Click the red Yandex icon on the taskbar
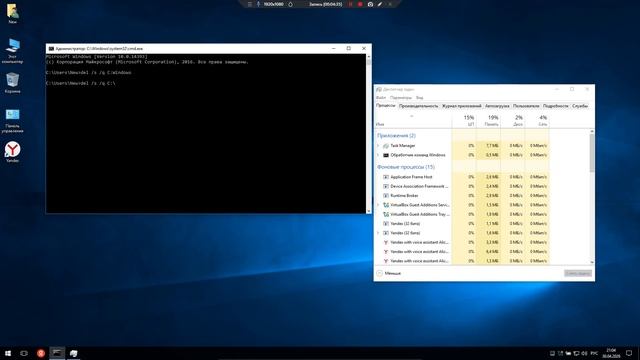 41,353
